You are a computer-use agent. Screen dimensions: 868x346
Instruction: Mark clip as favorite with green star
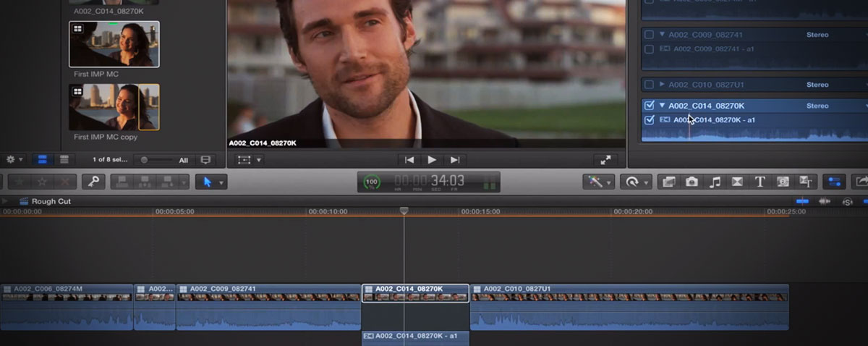point(19,182)
